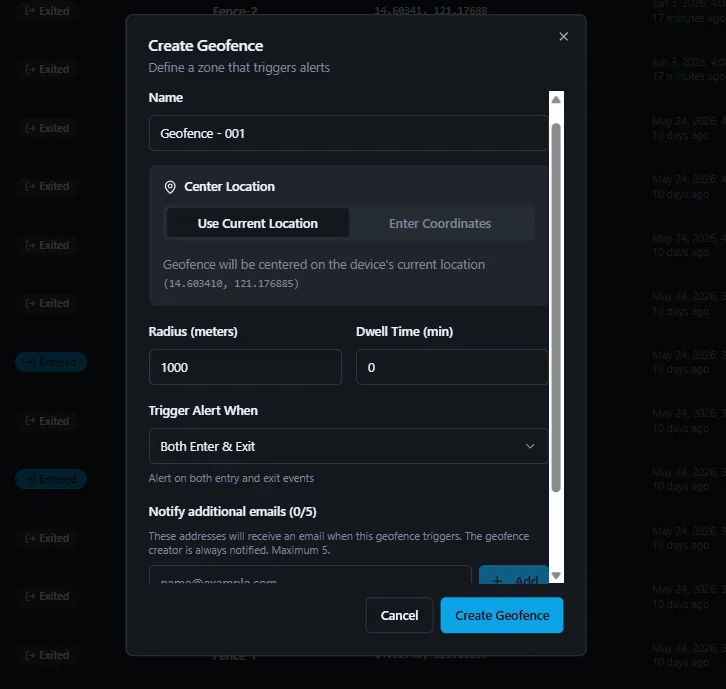Screen dimensions: 726x689
Task: Click the Add email button
Action: [x=514, y=576]
